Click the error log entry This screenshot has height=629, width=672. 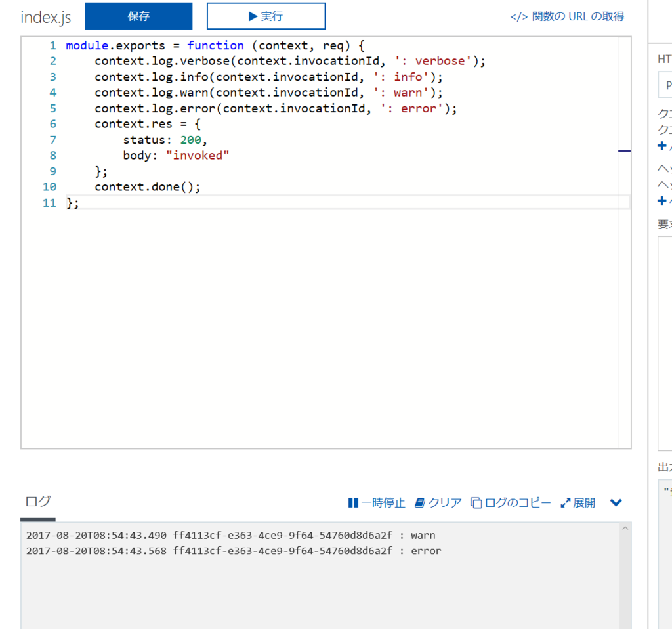coord(234,551)
